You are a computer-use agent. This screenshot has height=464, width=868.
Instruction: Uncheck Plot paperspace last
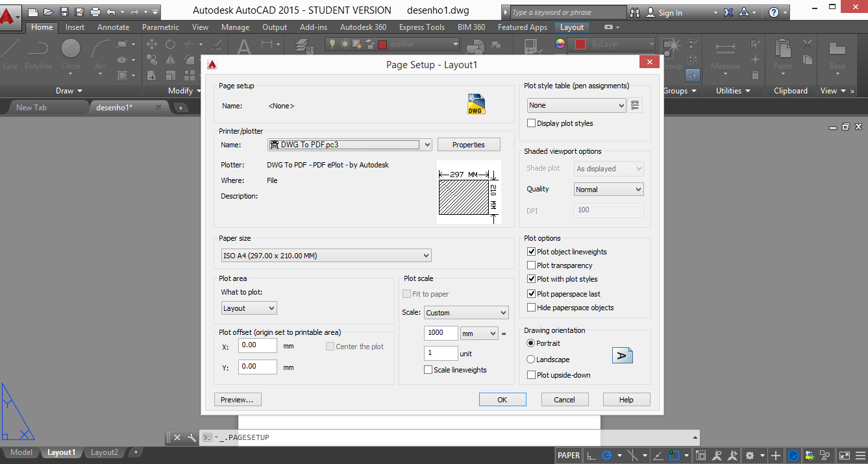pos(532,294)
